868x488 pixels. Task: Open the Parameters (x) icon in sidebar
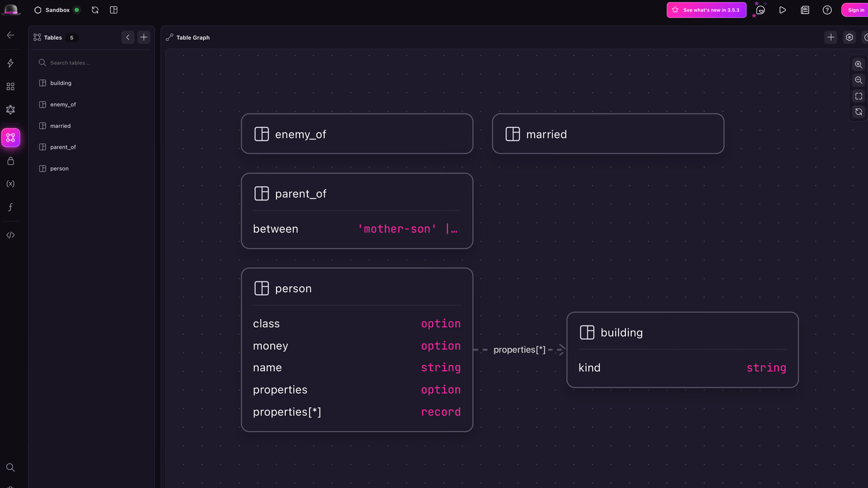10,184
